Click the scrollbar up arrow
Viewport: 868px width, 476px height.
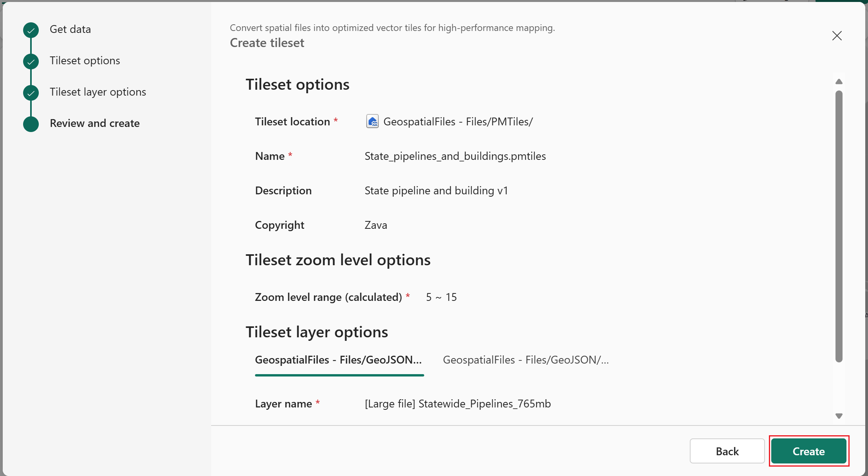point(839,81)
